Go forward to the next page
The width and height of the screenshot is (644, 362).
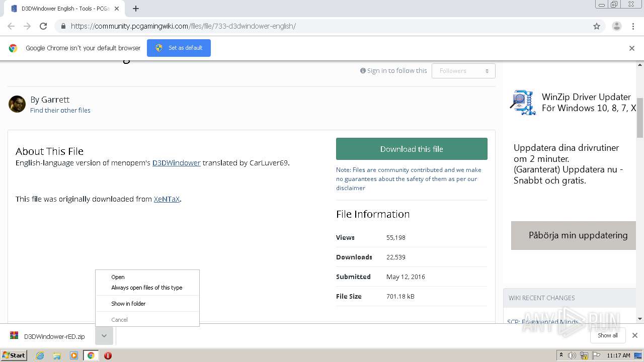pyautogui.click(x=27, y=26)
